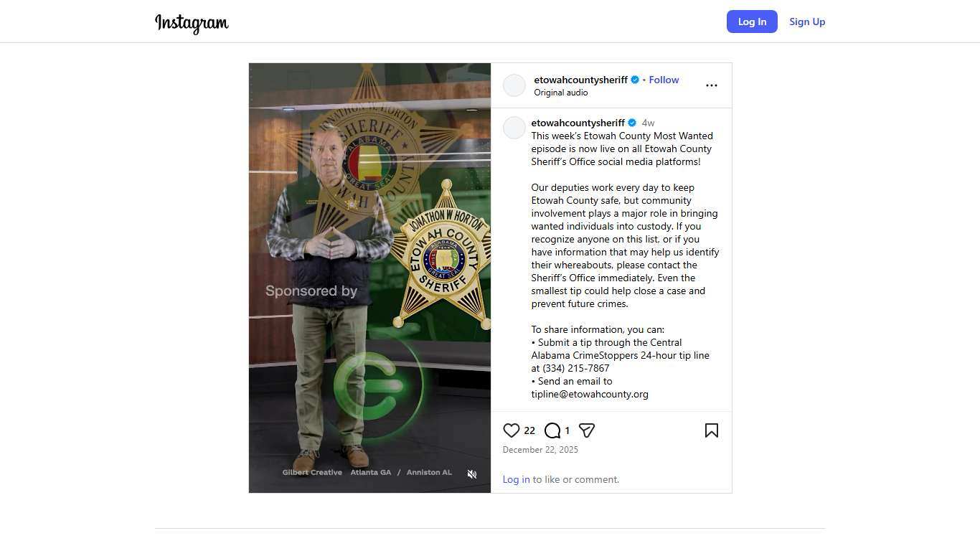The height and width of the screenshot is (551, 980).
Task: Follow the etowahcountysheriff account
Action: tap(664, 80)
